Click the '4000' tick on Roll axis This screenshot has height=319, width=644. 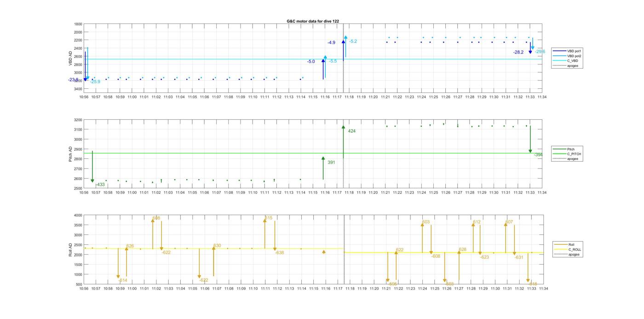78,215
